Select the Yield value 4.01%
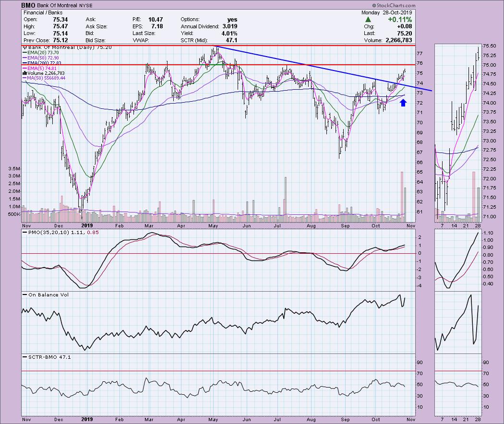The width and height of the screenshot is (504, 424). click(x=229, y=33)
